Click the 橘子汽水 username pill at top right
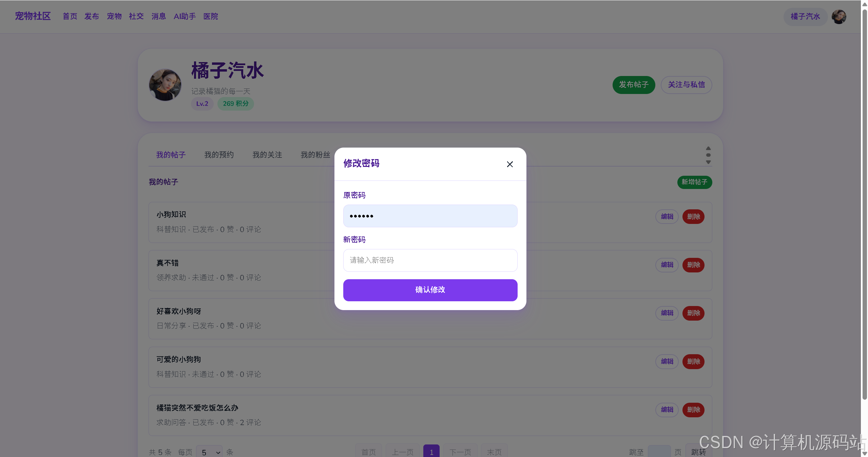This screenshot has width=868, height=457. (x=805, y=17)
